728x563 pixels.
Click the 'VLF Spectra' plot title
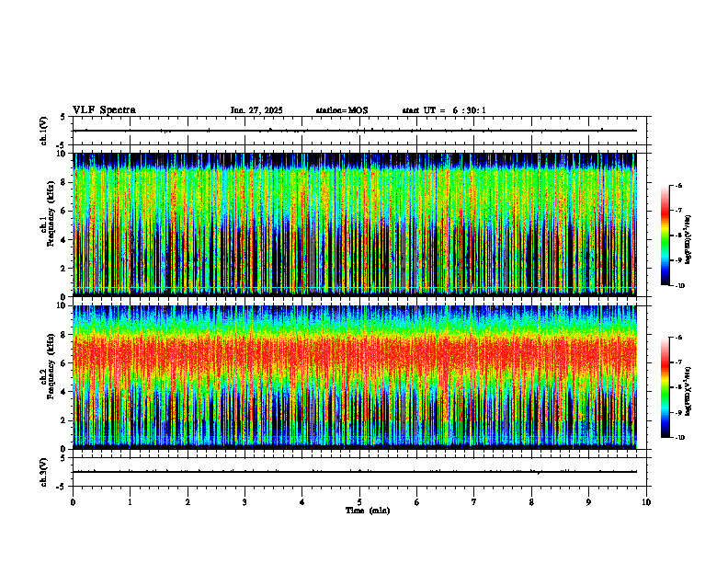[104, 110]
